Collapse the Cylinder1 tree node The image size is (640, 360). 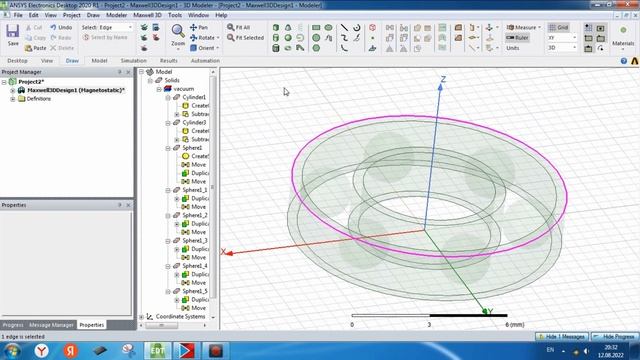tap(168, 98)
